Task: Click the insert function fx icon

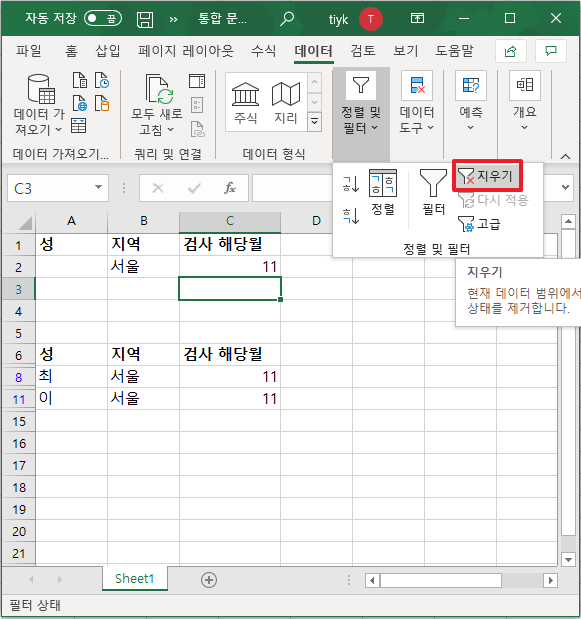Action: click(229, 188)
